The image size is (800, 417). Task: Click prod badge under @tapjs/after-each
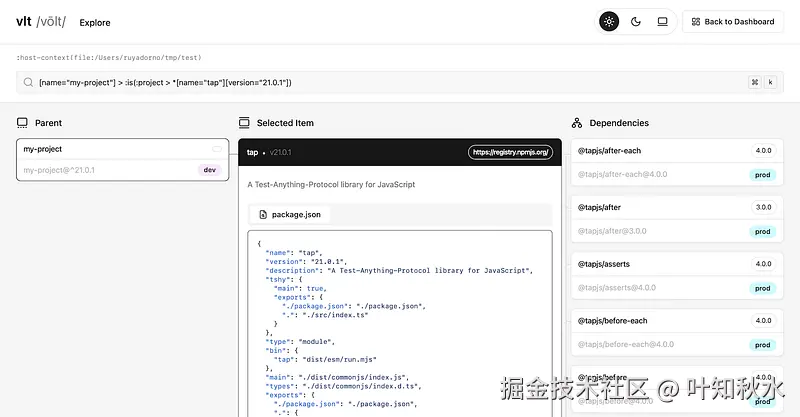point(763,175)
